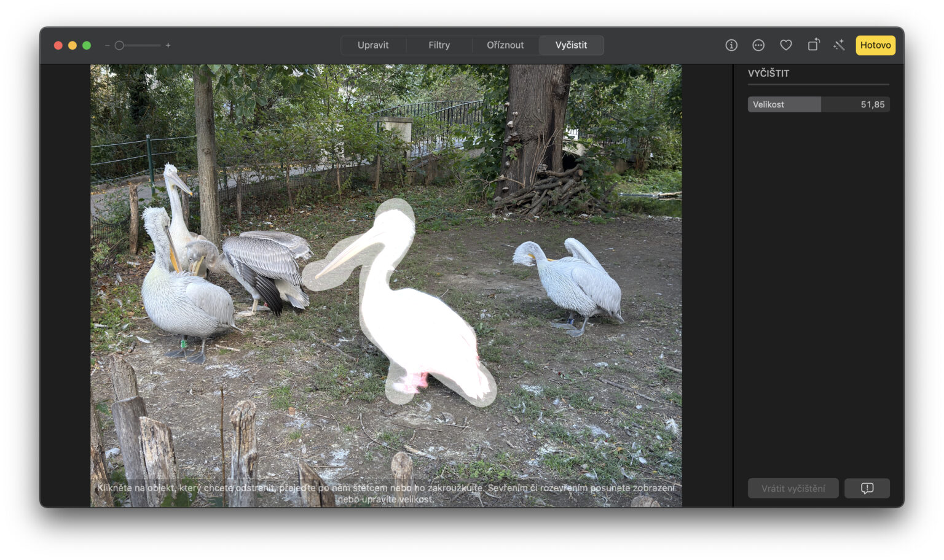The width and height of the screenshot is (944, 560).
Task: Click the Hotovo button to finish editing
Action: [x=875, y=45]
